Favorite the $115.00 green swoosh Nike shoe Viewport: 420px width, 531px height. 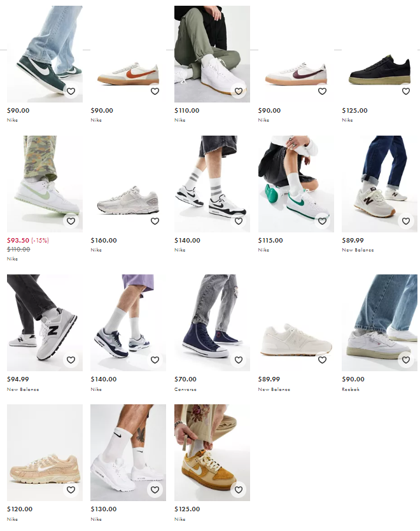(x=322, y=221)
